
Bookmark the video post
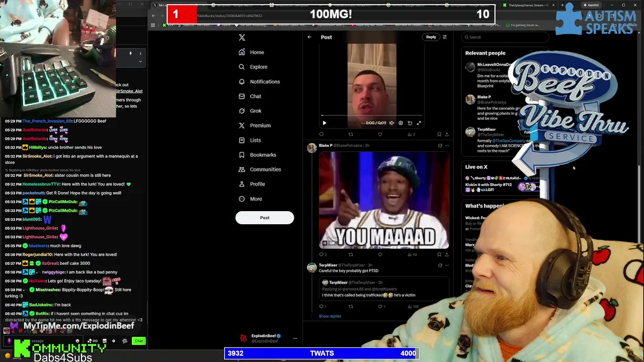point(439,134)
